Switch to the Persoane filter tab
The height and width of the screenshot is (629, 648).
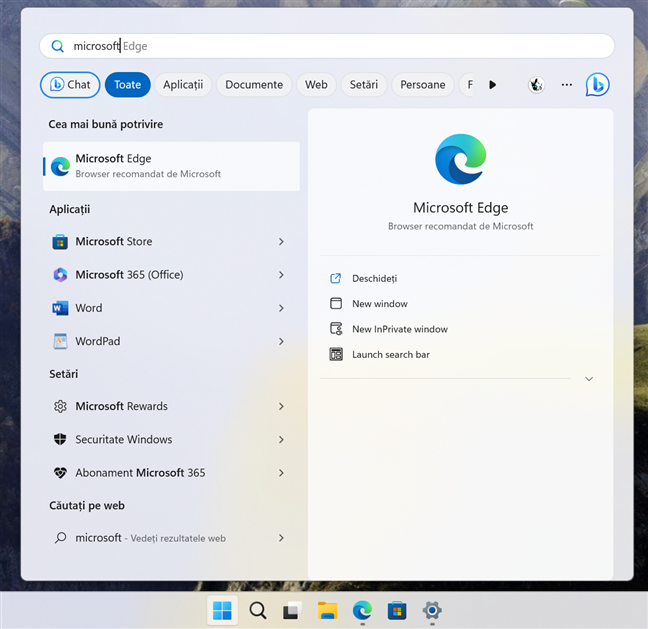[423, 85]
